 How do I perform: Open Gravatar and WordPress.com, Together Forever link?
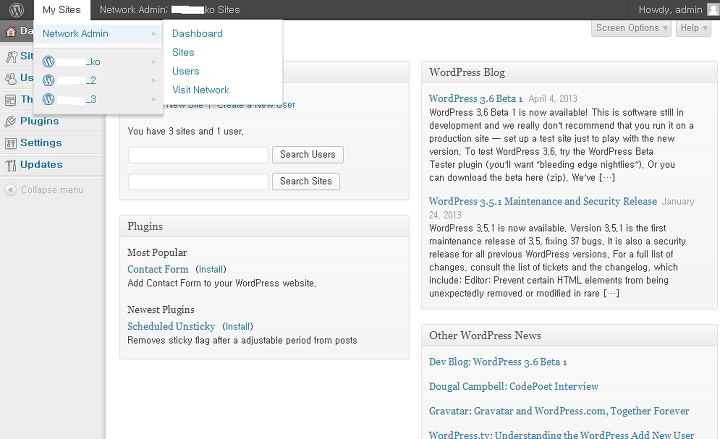coord(559,411)
